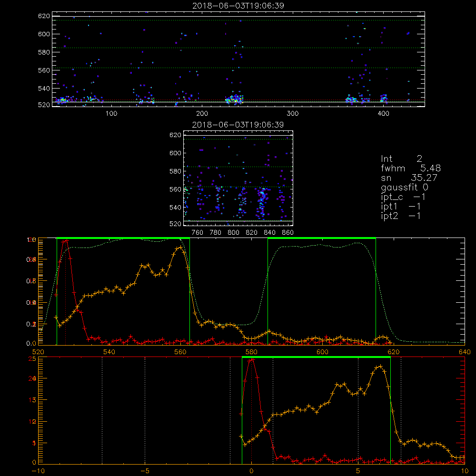Click the timestamp title above the wide top plot
The width and height of the screenshot is (476, 476).
pyautogui.click(x=238, y=6)
